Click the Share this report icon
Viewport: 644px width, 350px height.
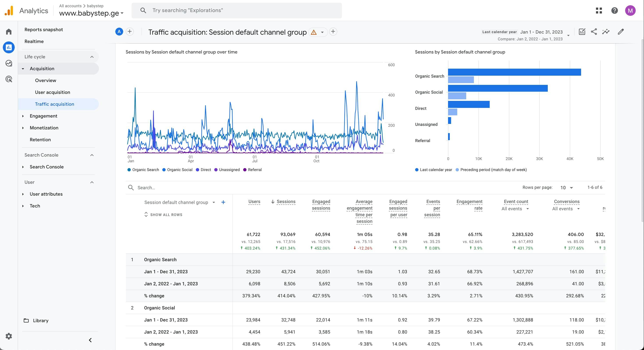click(x=594, y=32)
